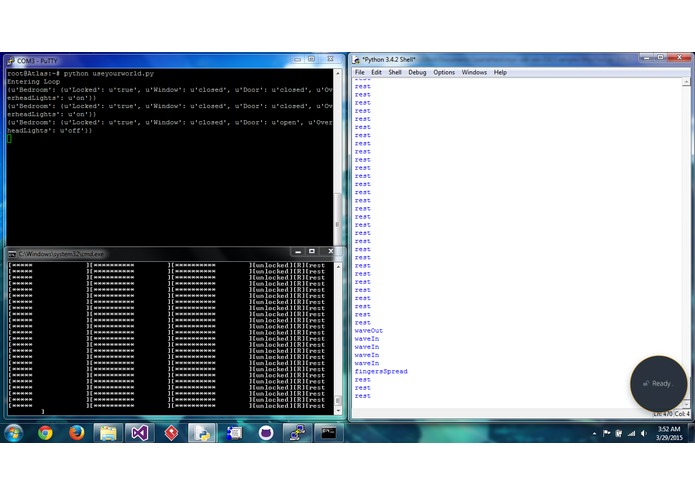Viewport: 695px width, 494px height.
Task: Open the red diamond app in taskbar
Action: [x=172, y=433]
